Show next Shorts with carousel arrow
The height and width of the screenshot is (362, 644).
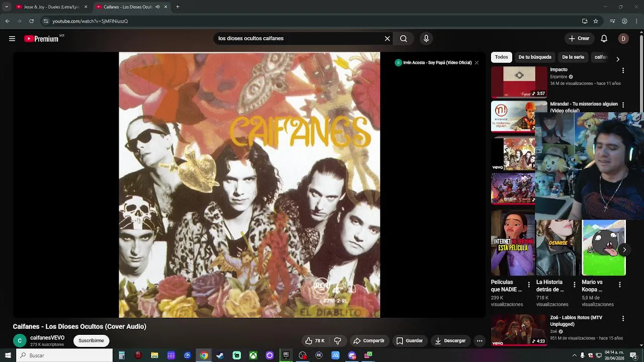624,250
